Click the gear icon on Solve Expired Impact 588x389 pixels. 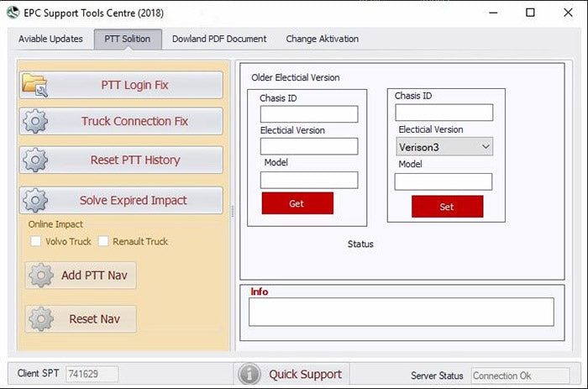pos(35,200)
